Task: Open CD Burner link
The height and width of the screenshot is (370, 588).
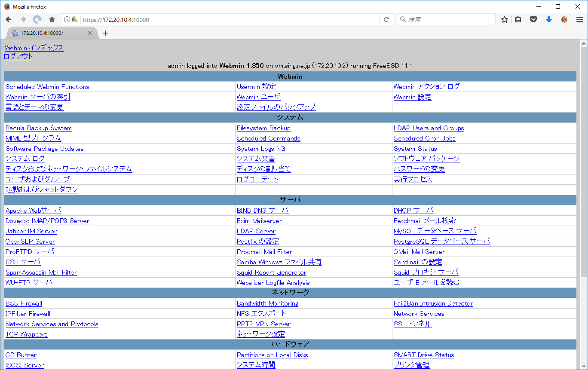Action: coord(21,355)
